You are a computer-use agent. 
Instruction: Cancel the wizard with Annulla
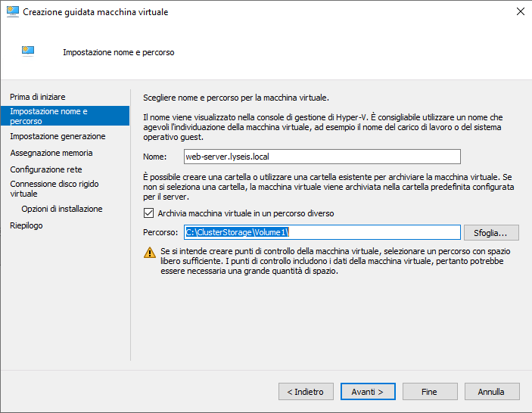[492, 392]
